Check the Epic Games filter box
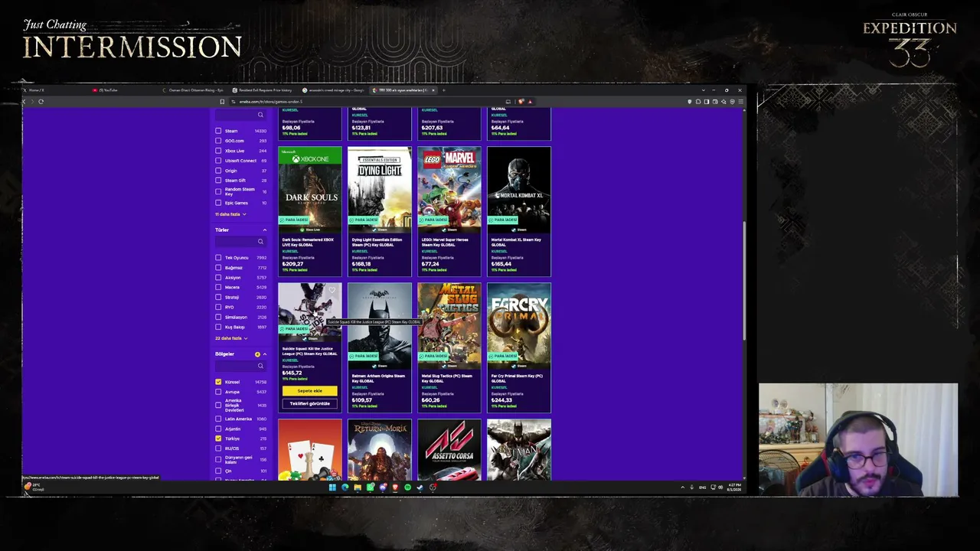980x551 pixels. point(218,203)
